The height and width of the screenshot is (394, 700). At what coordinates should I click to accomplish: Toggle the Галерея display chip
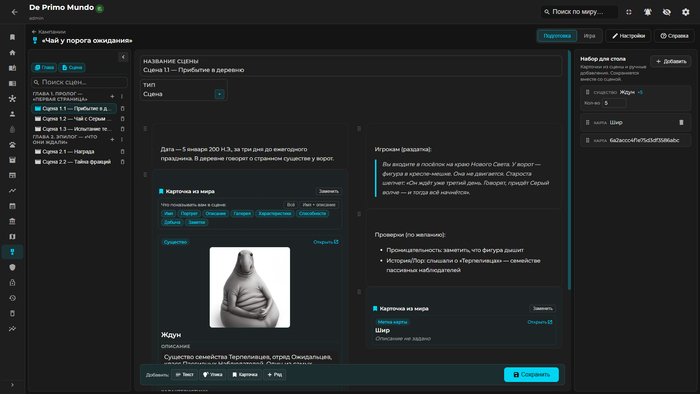pos(242,214)
